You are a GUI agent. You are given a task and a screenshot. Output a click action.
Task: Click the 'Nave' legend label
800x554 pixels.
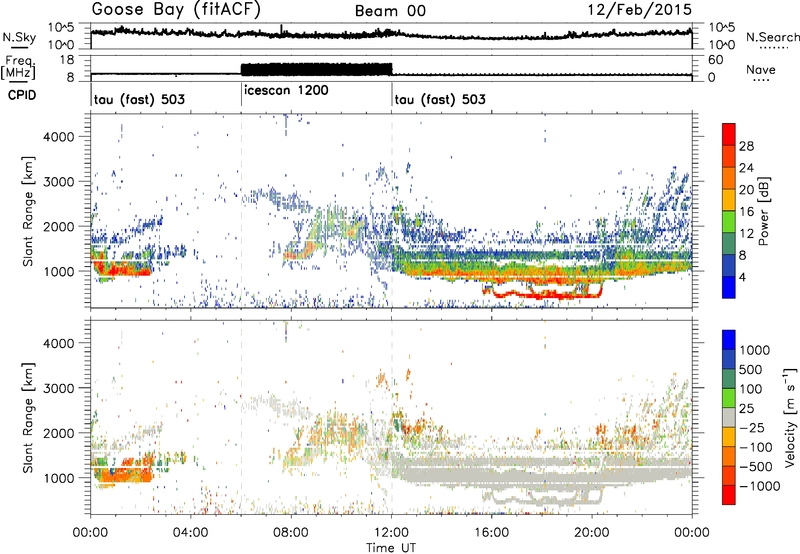(x=761, y=70)
